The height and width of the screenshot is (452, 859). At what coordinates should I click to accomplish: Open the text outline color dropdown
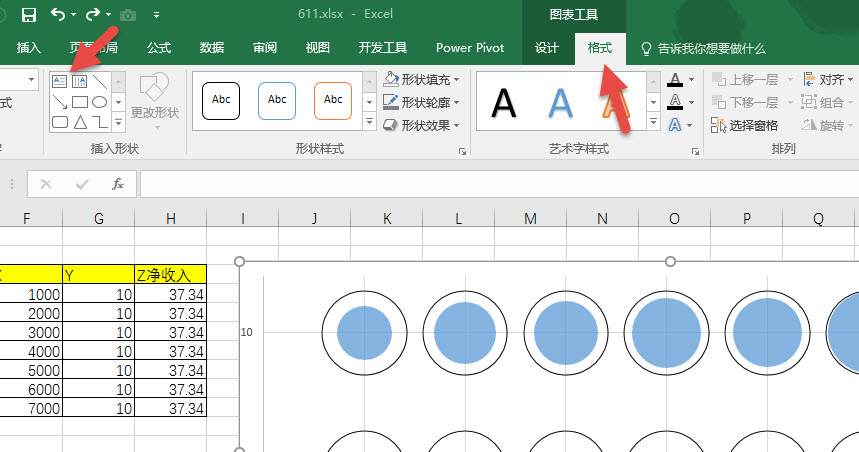tap(691, 102)
